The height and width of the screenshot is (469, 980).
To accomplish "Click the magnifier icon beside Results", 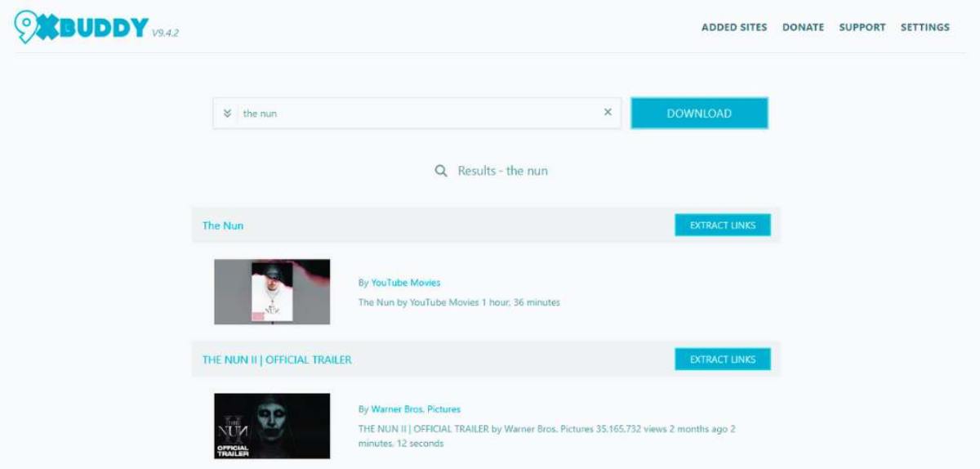I will point(441,171).
